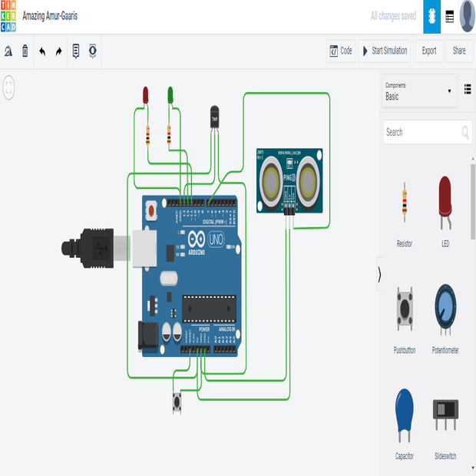Undo the last action

[x=42, y=51]
